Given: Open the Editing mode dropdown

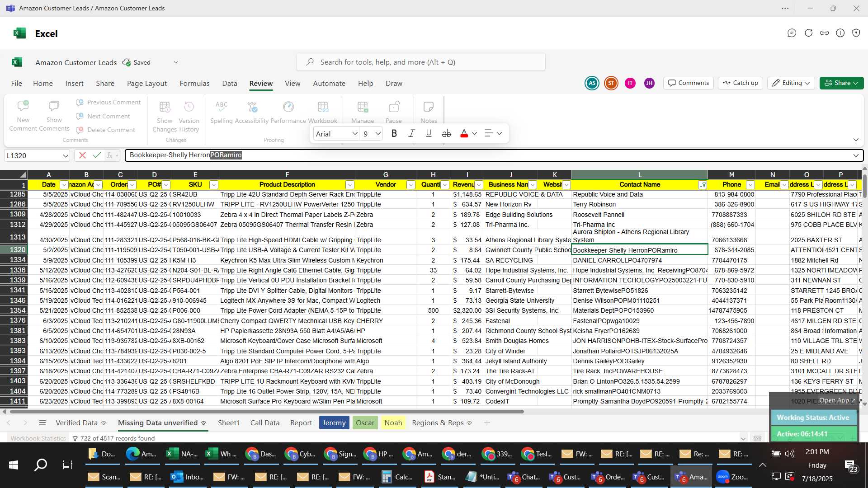Looking at the screenshot, I should (791, 83).
